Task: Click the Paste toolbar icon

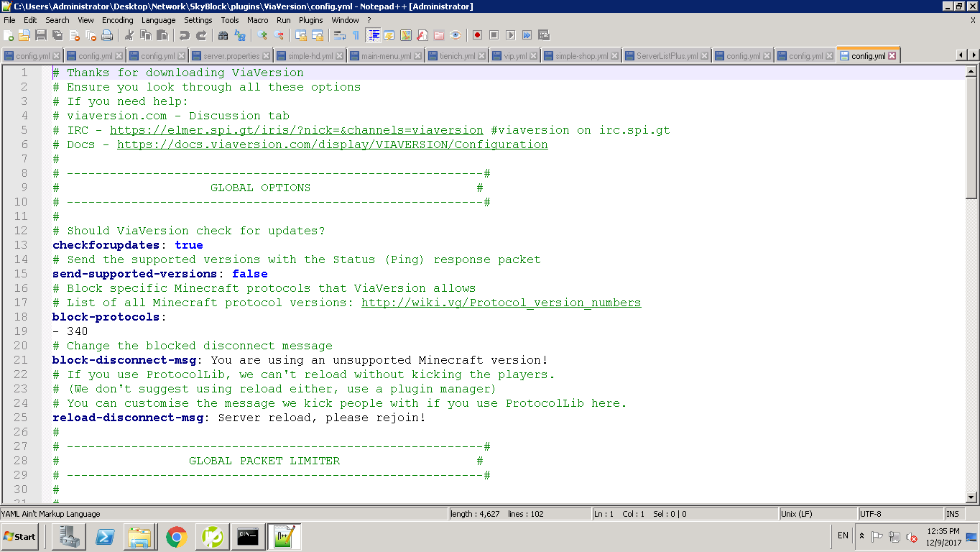Action: [162, 35]
